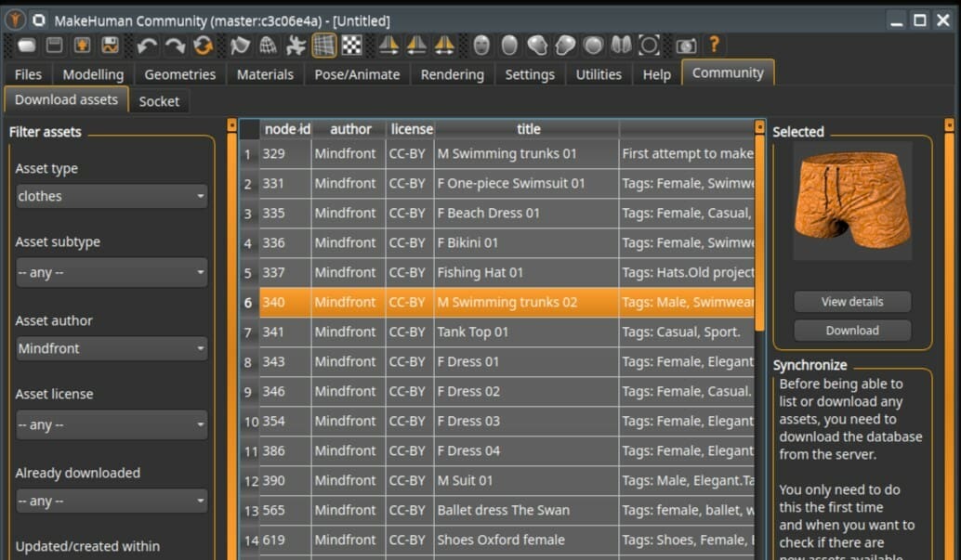961x560 pixels.
Task: Switch to back of head view icon
Action: (509, 46)
